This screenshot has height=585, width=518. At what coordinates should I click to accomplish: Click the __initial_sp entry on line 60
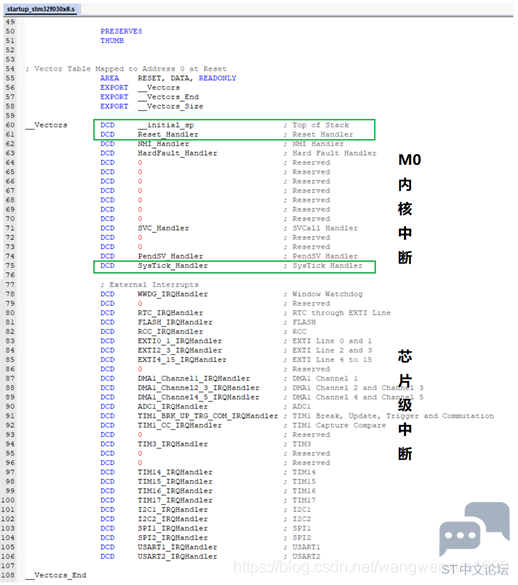point(166,125)
